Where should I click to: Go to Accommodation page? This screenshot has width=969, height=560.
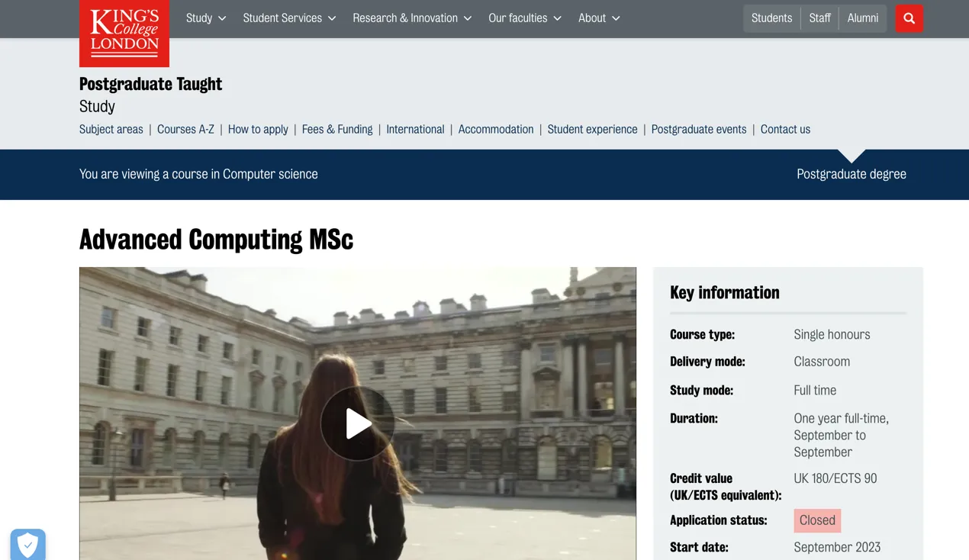tap(496, 130)
